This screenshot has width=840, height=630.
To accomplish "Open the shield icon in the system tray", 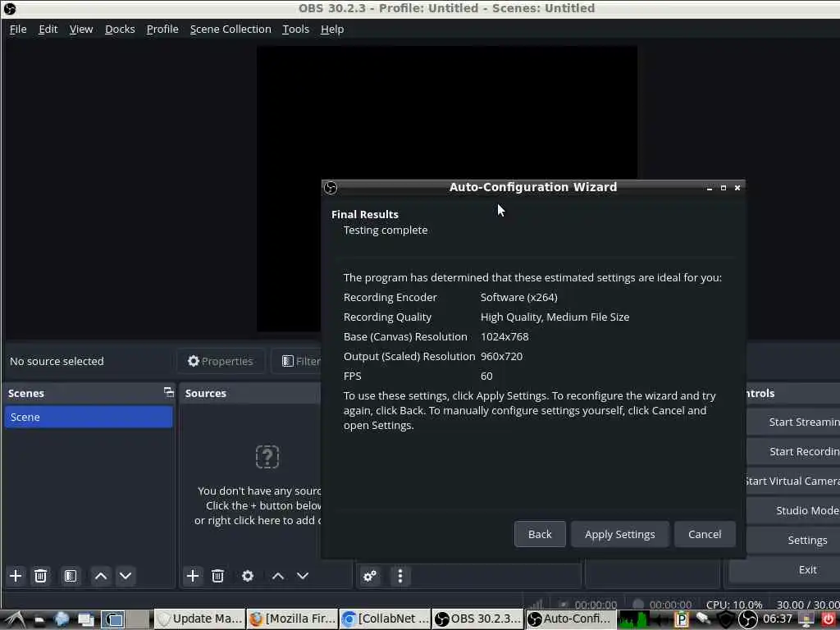I will click(725, 619).
